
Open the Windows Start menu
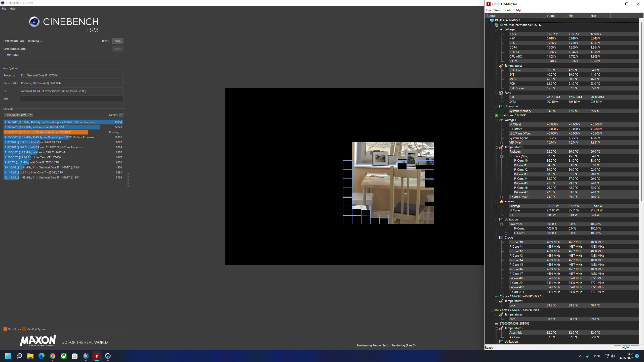[x=8, y=356]
